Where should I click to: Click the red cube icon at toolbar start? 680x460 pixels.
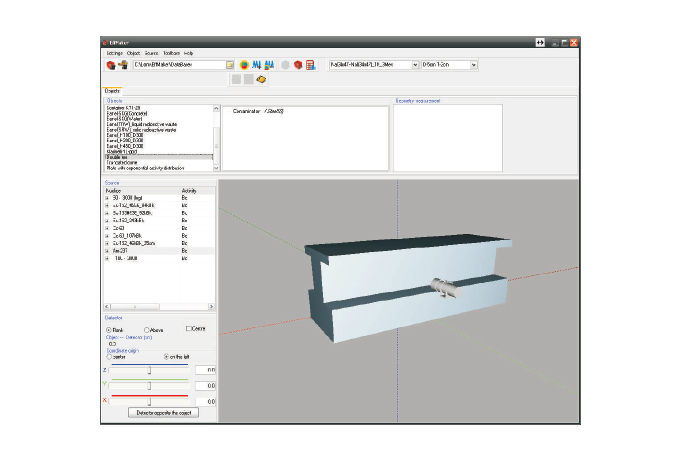(110, 65)
